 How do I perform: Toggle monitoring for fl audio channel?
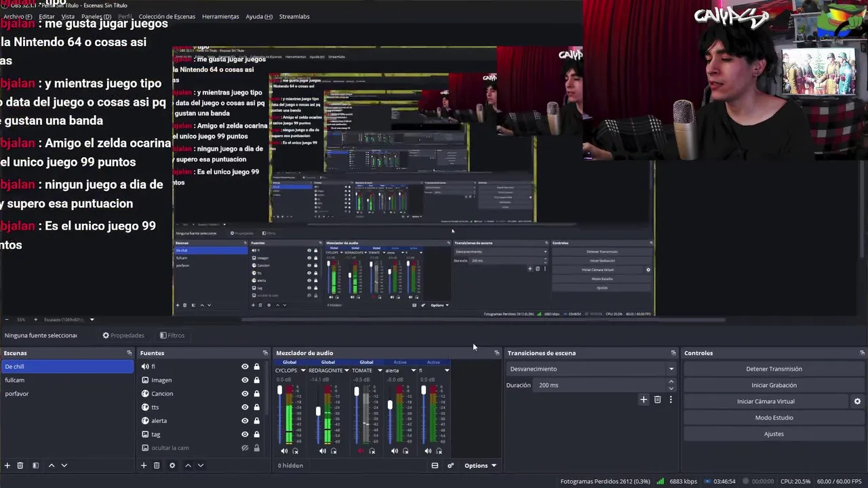(439, 451)
